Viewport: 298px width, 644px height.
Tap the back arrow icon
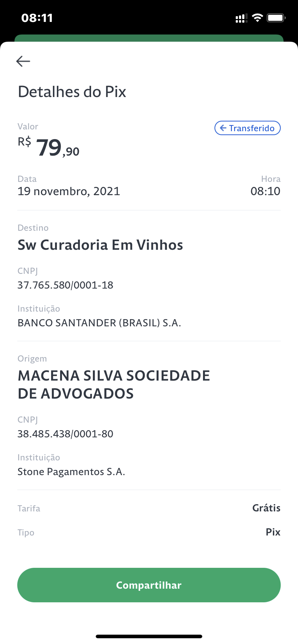pos(23,61)
